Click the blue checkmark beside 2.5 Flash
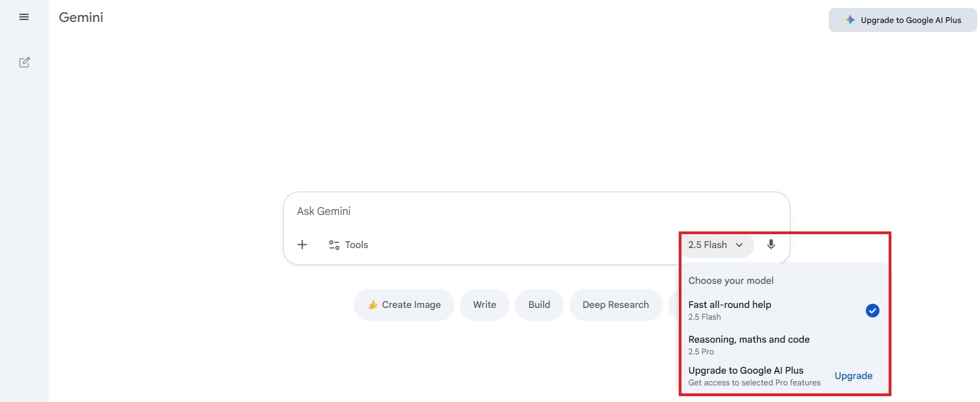980x402 pixels. (x=872, y=311)
